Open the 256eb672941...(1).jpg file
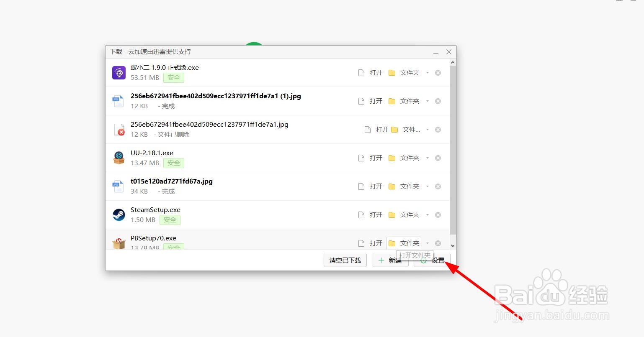This screenshot has width=644, height=337. 371,101
